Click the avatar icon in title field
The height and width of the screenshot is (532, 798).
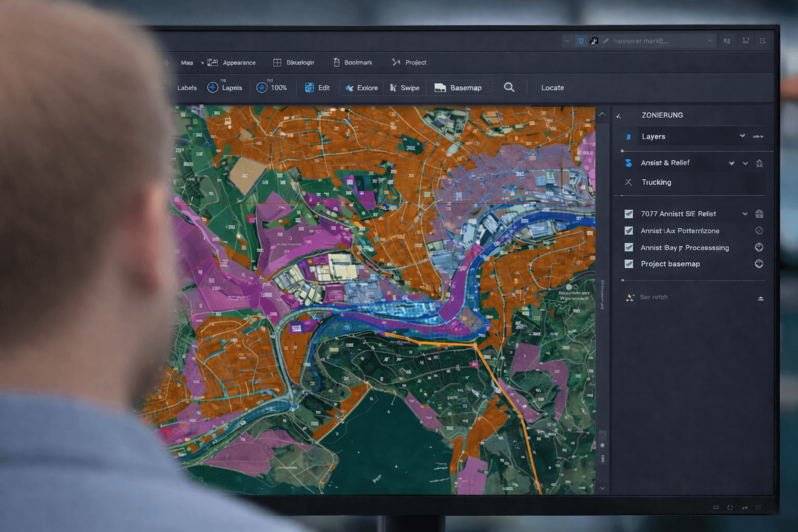tap(594, 41)
